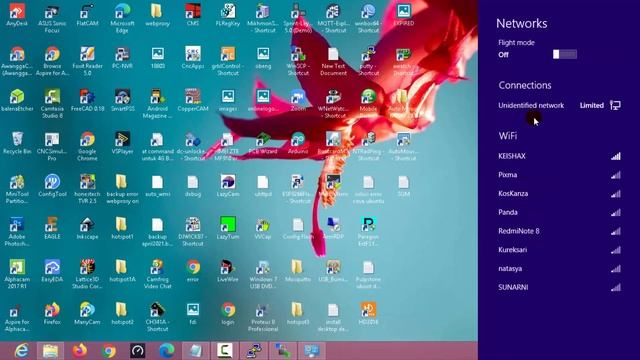Screen dimensions: 640x360
Task: Launch Chrome from the taskbar
Action: point(109,351)
